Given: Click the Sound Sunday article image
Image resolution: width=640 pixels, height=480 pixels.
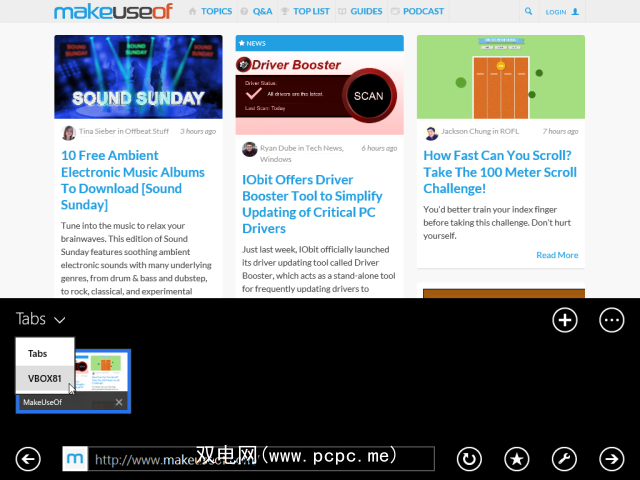Looking at the screenshot, I should (138, 77).
